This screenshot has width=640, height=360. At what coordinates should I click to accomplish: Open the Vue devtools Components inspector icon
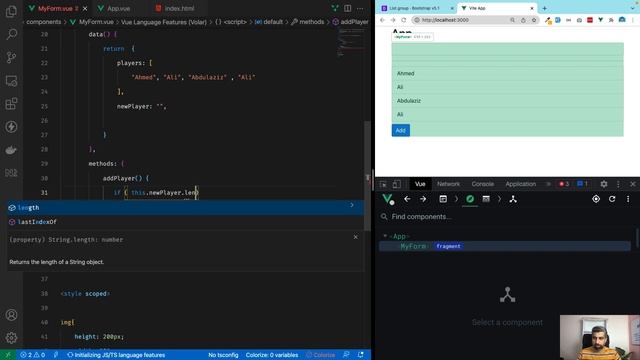(470, 199)
